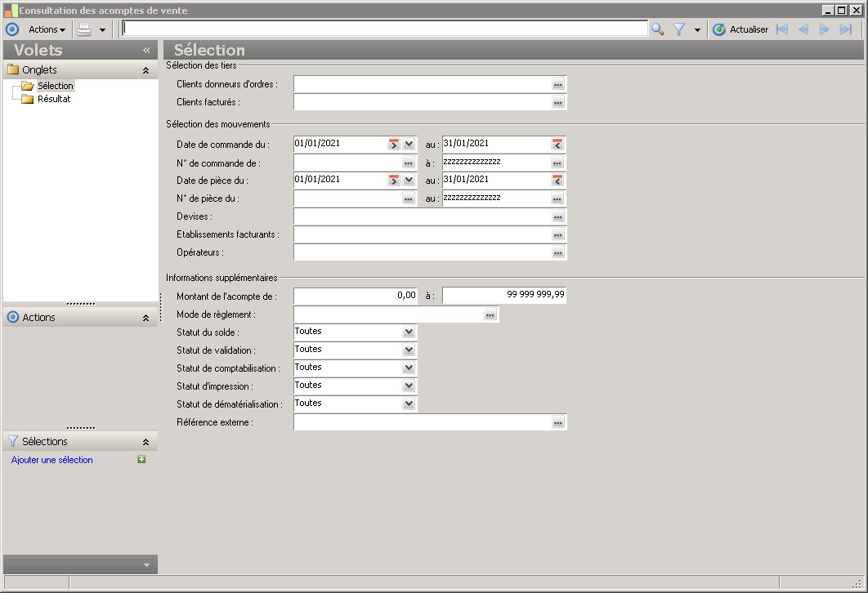Open the Actions toolbar menu

click(47, 29)
